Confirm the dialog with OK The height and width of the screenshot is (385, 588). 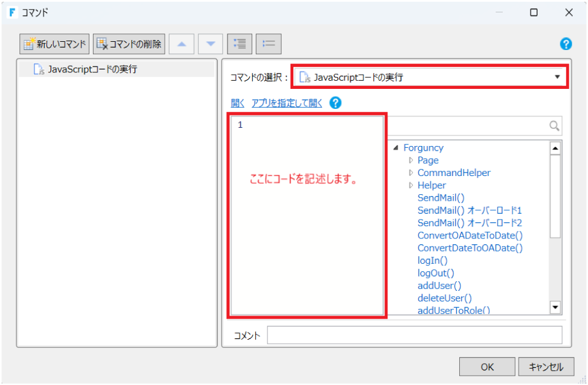tap(487, 366)
